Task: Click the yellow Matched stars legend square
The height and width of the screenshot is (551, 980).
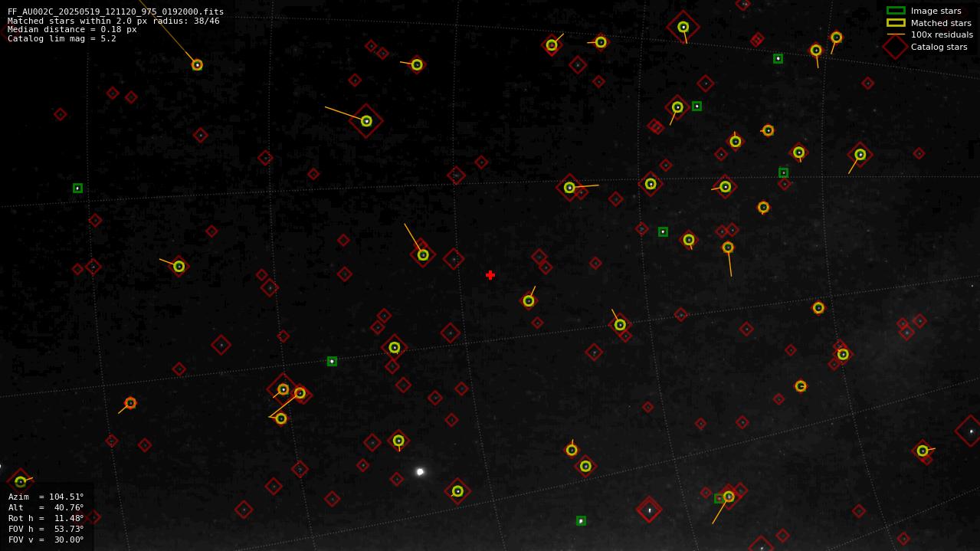Action: (x=896, y=23)
